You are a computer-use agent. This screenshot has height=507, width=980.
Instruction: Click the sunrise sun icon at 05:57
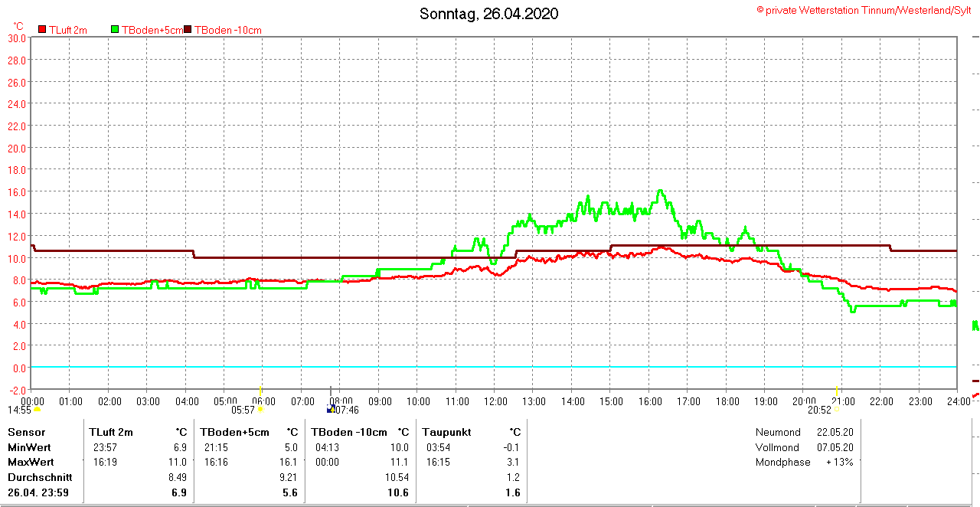pyautogui.click(x=261, y=410)
